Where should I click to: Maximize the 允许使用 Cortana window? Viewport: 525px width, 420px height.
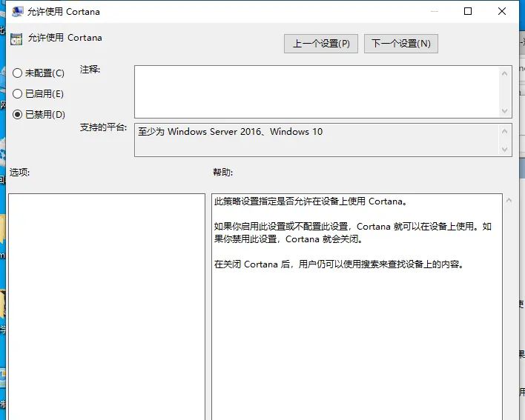(468, 11)
